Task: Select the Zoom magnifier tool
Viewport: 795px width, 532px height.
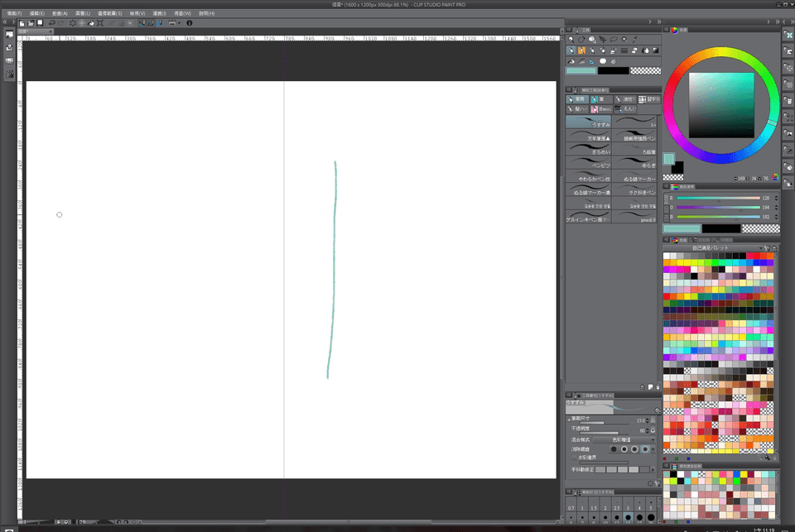Action: pos(571,40)
